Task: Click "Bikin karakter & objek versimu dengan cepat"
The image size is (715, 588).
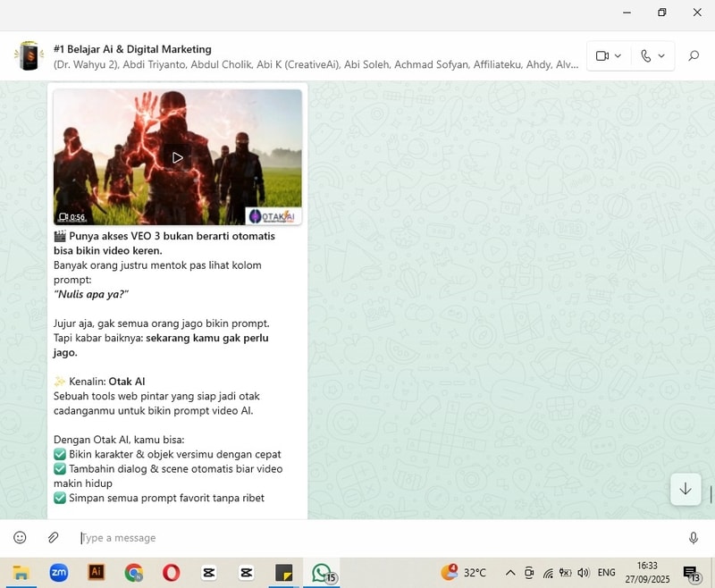Action: (x=174, y=455)
